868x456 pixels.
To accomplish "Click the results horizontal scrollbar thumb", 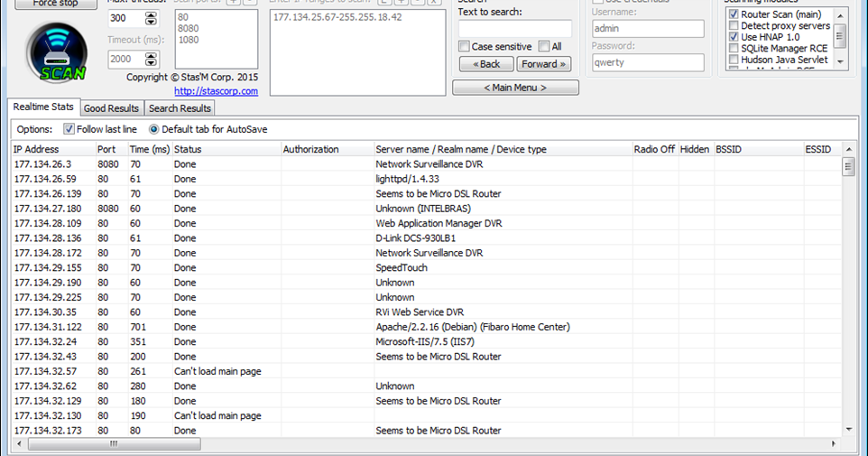I will [114, 444].
